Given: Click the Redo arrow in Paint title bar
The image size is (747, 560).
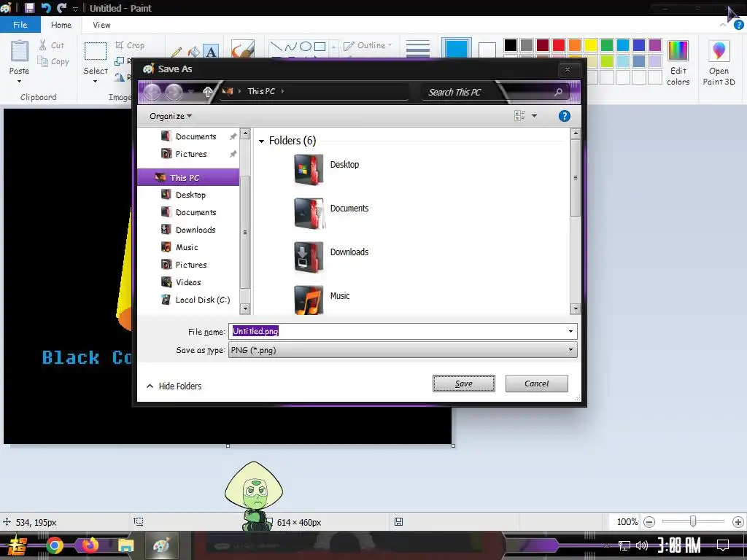Looking at the screenshot, I should coord(61,8).
